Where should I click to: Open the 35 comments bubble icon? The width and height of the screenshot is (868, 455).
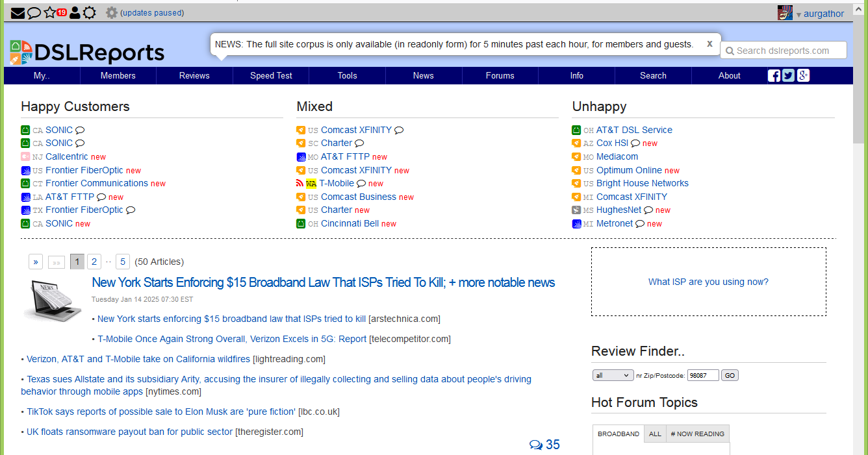(536, 445)
